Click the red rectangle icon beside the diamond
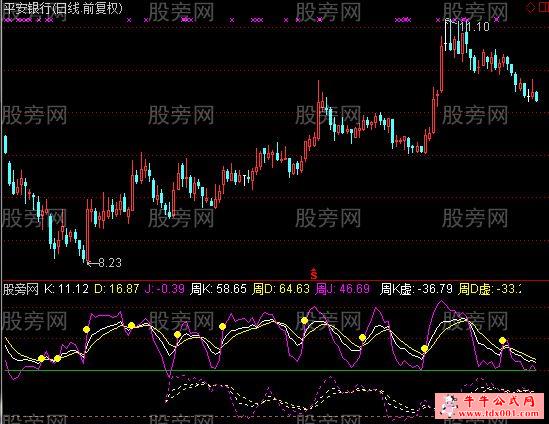 pyautogui.click(x=543, y=8)
